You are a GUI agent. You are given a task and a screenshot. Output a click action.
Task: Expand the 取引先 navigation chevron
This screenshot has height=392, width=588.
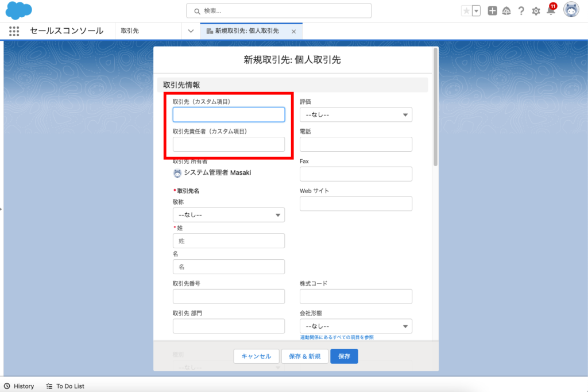[191, 31]
